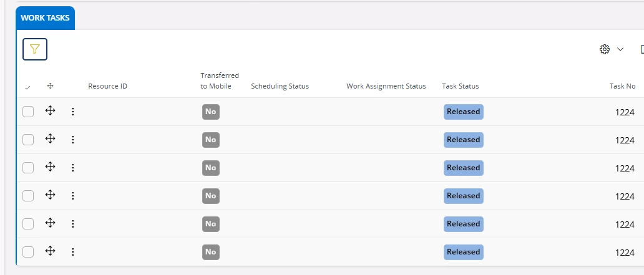Screen dimensions: 644x275
Task: Click the Released badge in the second row
Action: [x=463, y=140]
